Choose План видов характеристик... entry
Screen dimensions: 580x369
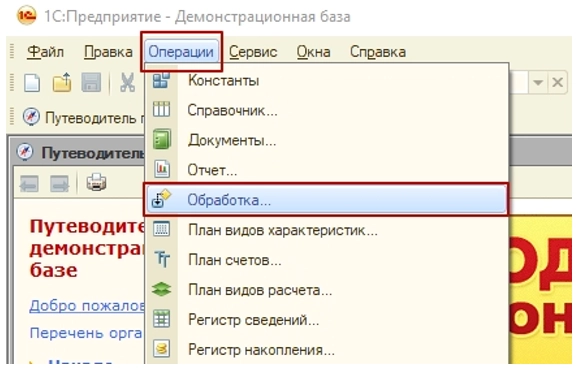pyautogui.click(x=326, y=230)
